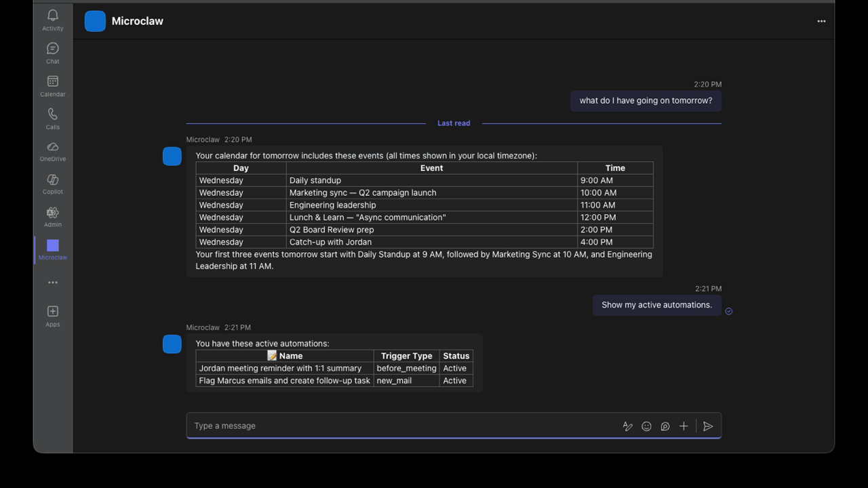The height and width of the screenshot is (488, 868).
Task: Click the Daily standup event cell
Action: point(431,180)
